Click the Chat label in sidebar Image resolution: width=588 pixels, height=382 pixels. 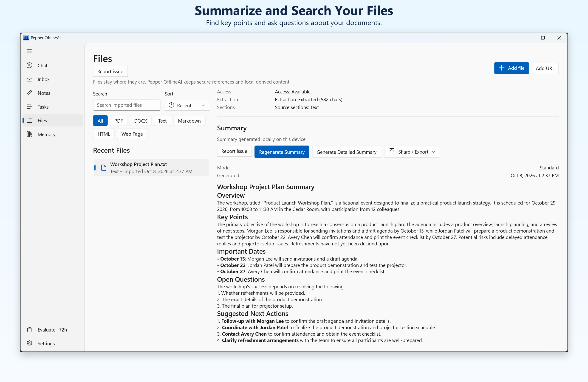42,65
